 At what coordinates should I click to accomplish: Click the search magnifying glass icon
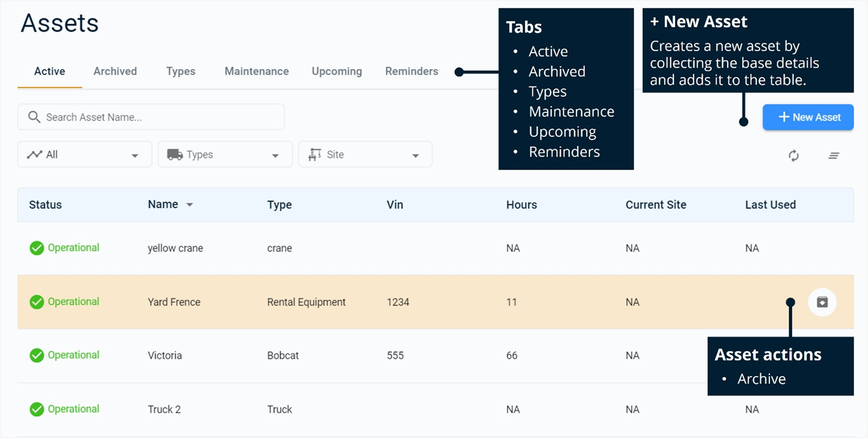(34, 116)
